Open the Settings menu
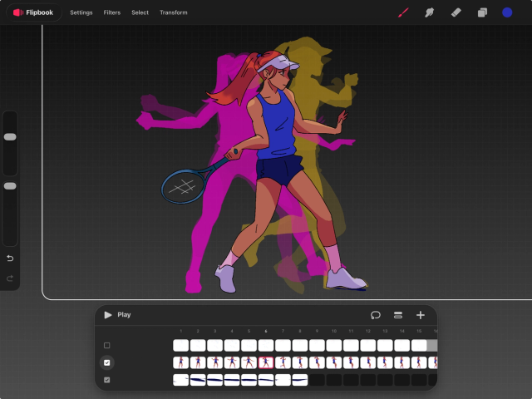Image resolution: width=532 pixels, height=399 pixels. coord(81,12)
